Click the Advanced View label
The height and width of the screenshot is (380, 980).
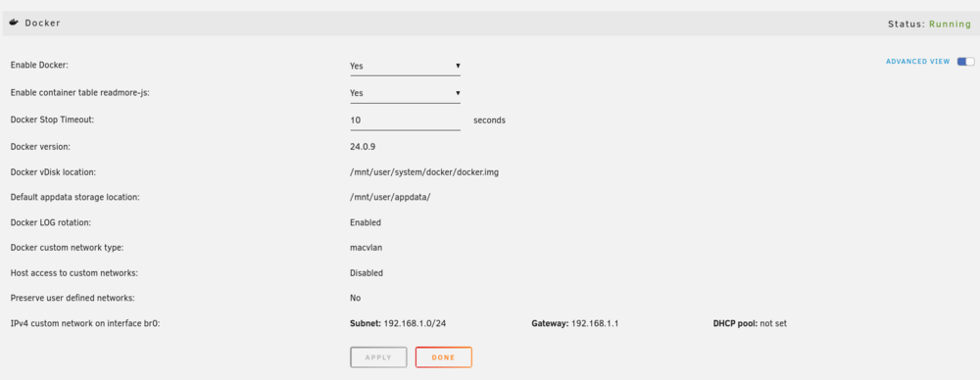click(x=917, y=62)
